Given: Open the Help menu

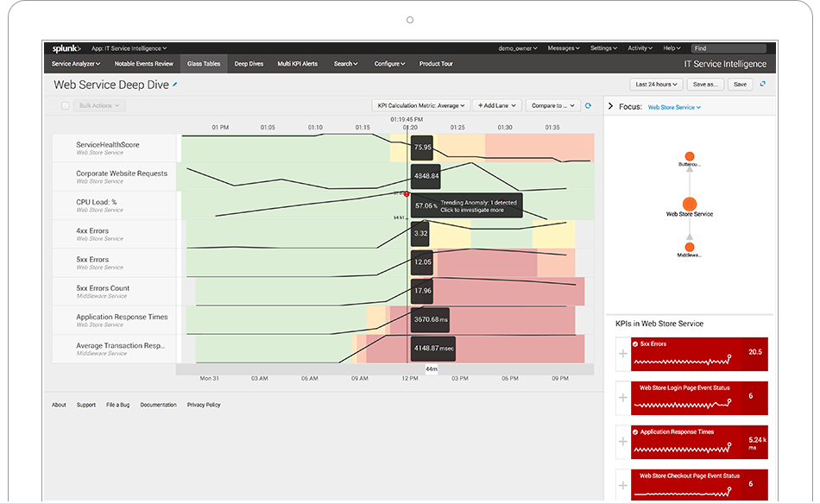Looking at the screenshot, I should click(672, 48).
